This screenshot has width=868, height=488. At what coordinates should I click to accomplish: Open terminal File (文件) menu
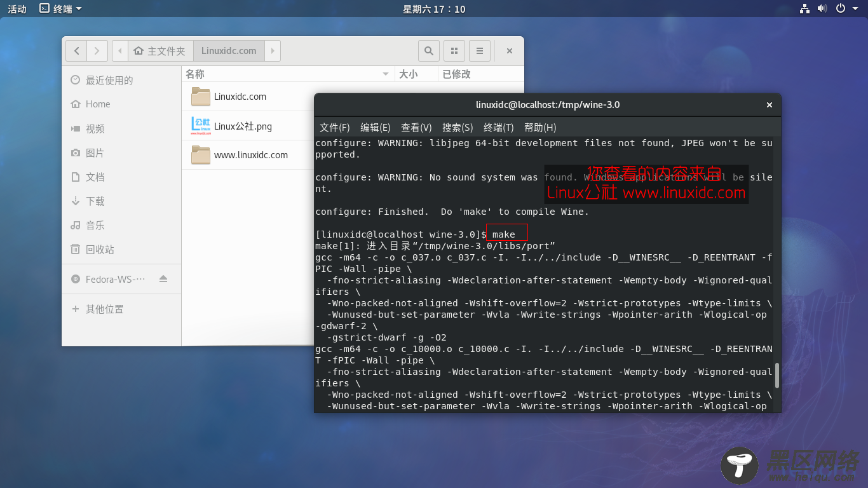(335, 127)
